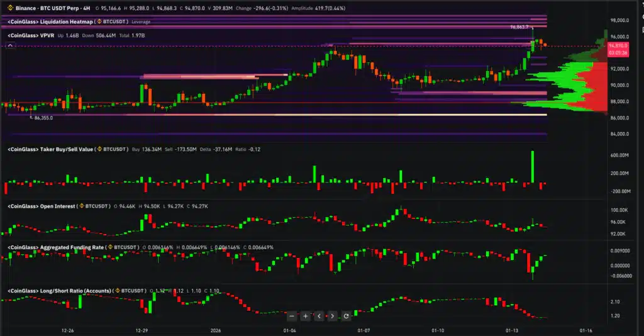Select the Long/Short Ratio (Accounts) indicator label

tap(58, 291)
